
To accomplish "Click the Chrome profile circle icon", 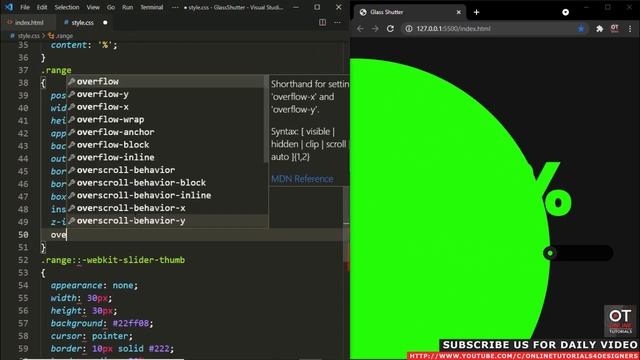I will click(x=565, y=12).
